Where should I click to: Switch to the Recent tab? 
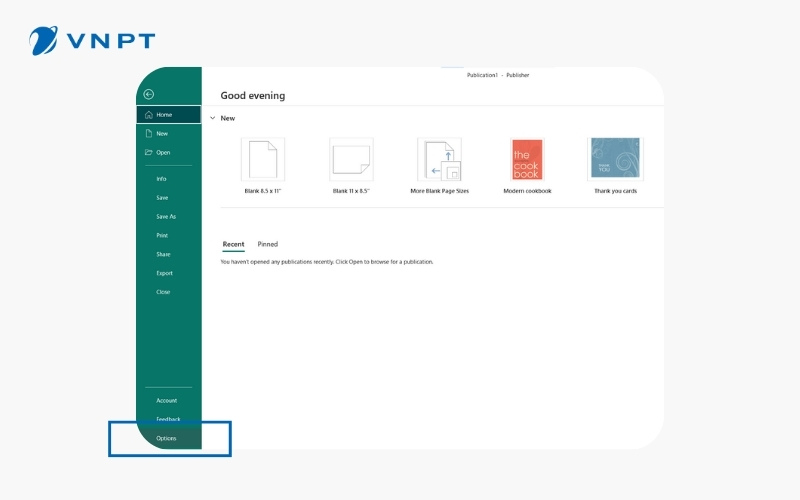tap(233, 244)
